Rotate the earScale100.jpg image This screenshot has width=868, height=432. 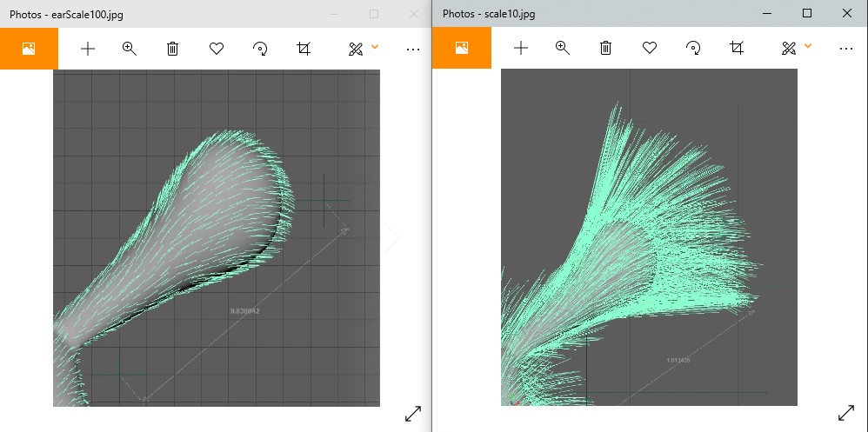pyautogui.click(x=259, y=49)
